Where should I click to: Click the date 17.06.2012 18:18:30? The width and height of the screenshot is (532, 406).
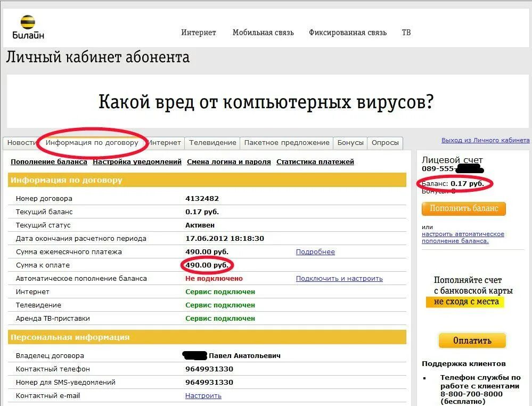pyautogui.click(x=225, y=239)
